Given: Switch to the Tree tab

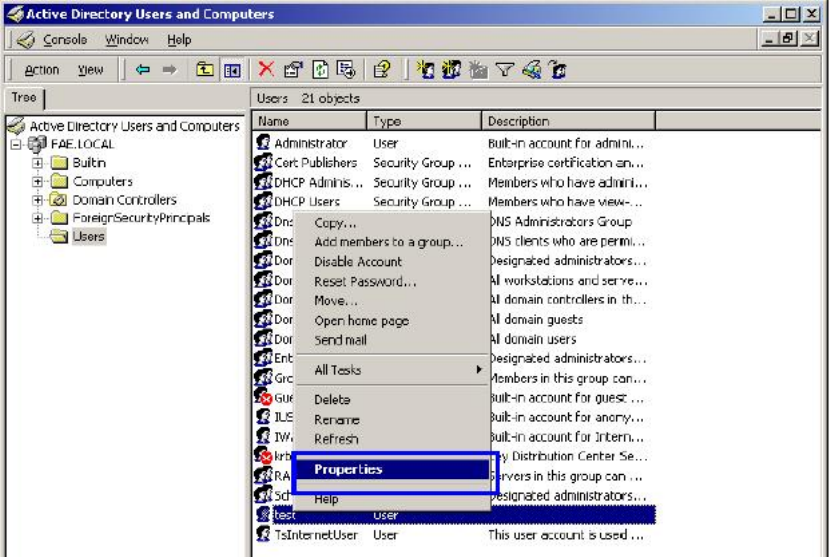Looking at the screenshot, I should 24,98.
